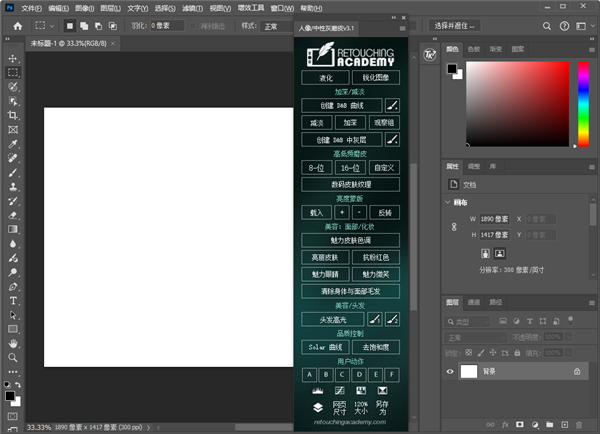This screenshot has height=434, width=600.
Task: Select the Crop tool in toolbar
Action: point(13,115)
